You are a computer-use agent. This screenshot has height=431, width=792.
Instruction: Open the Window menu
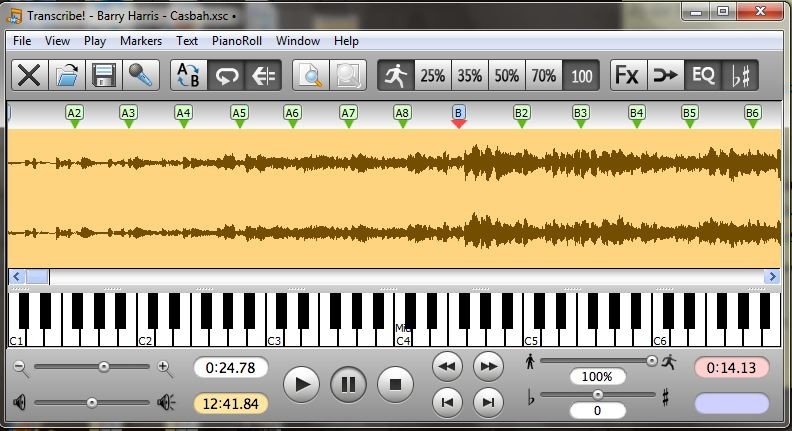click(x=298, y=41)
